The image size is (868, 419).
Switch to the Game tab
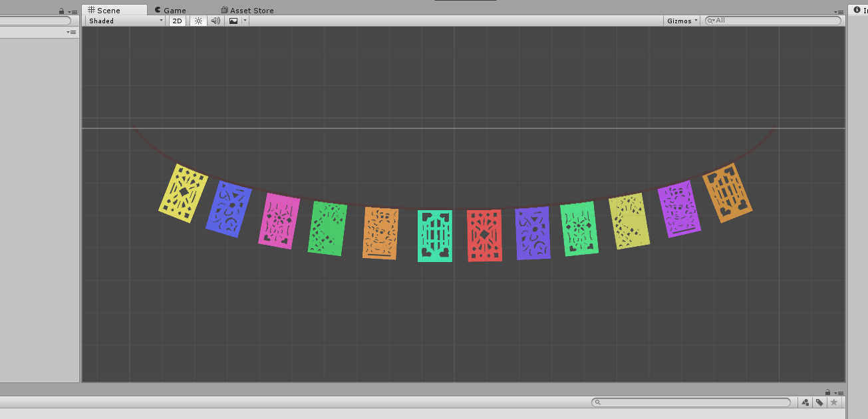tap(173, 10)
